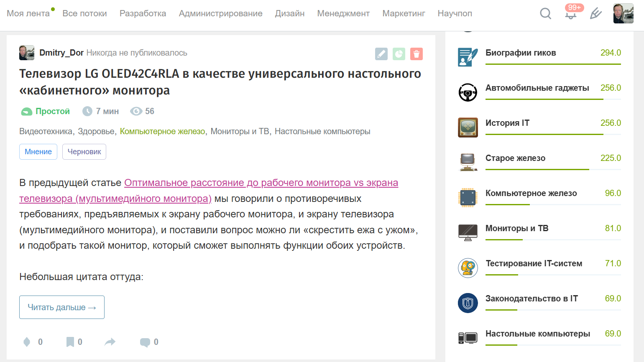The height and width of the screenshot is (362, 644).
Task: Open user profile avatar in header
Action: point(623,13)
